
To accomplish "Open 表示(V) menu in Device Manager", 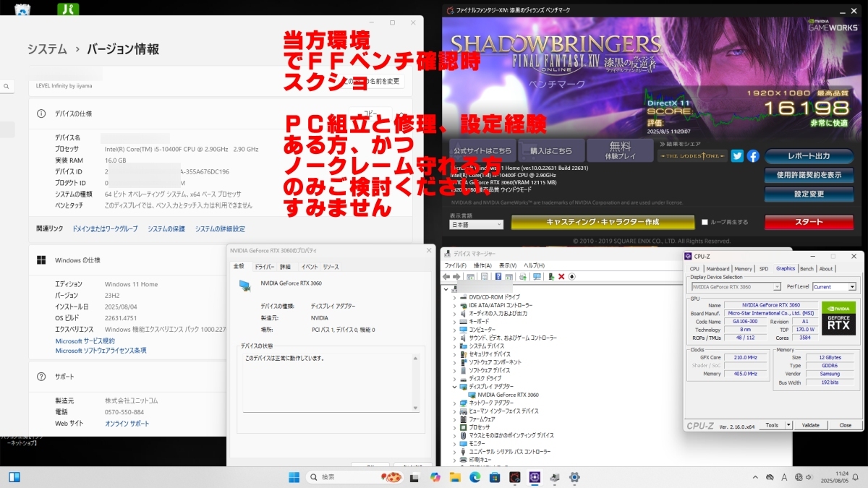I will pos(508,265).
